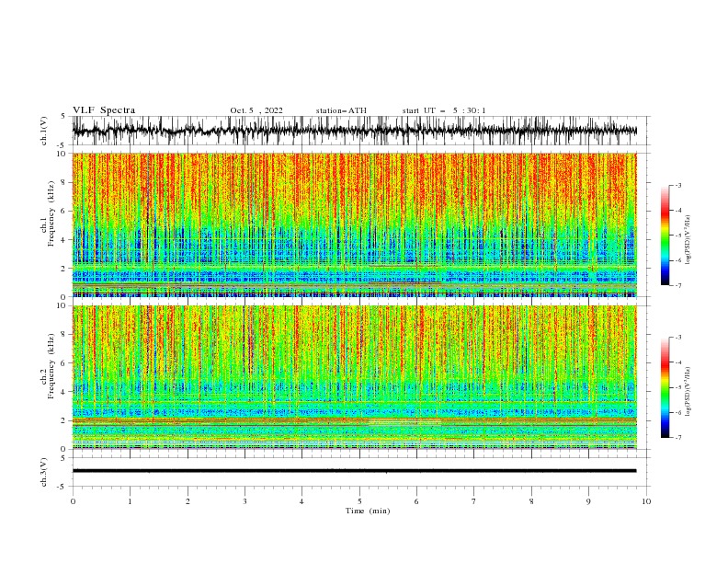The width and height of the screenshot is (728, 563).
Task: Click the ch.1 spectrogram color bar
Action: 665,236
